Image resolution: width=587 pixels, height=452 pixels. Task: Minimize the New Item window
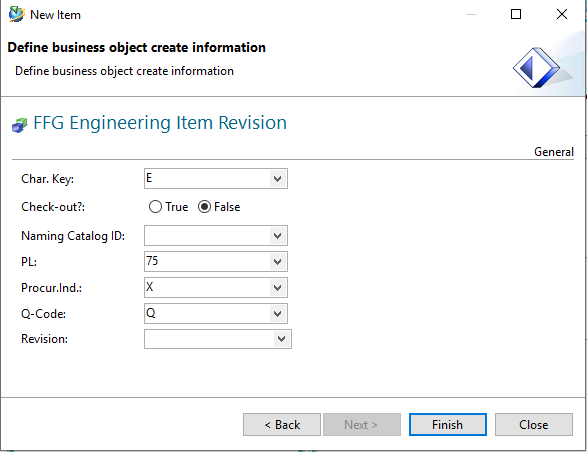tap(471, 14)
